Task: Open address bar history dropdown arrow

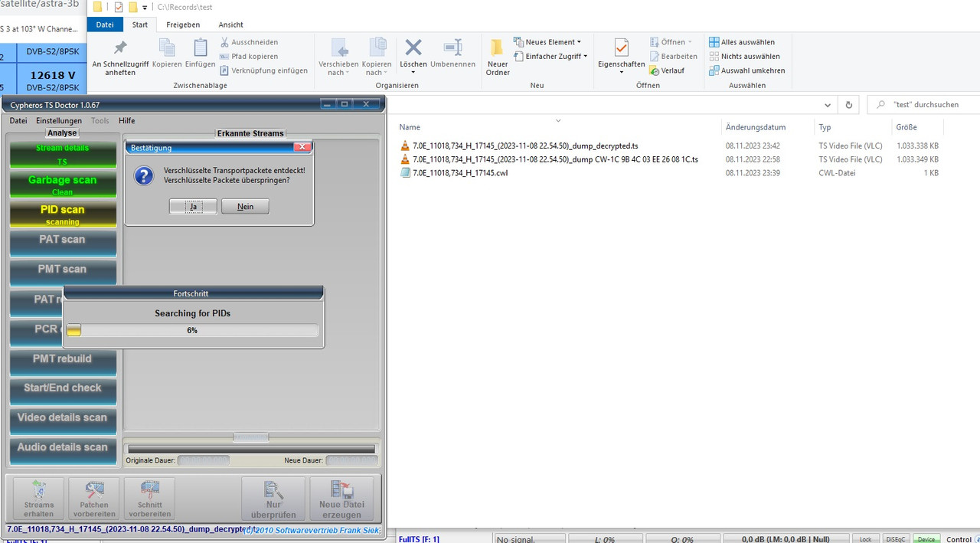Action: 828,105
